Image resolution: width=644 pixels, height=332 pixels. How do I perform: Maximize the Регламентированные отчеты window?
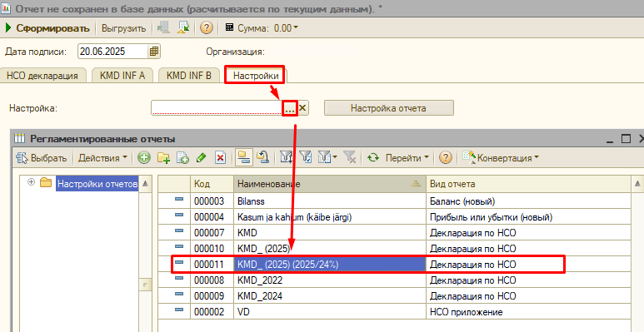[x=626, y=139]
